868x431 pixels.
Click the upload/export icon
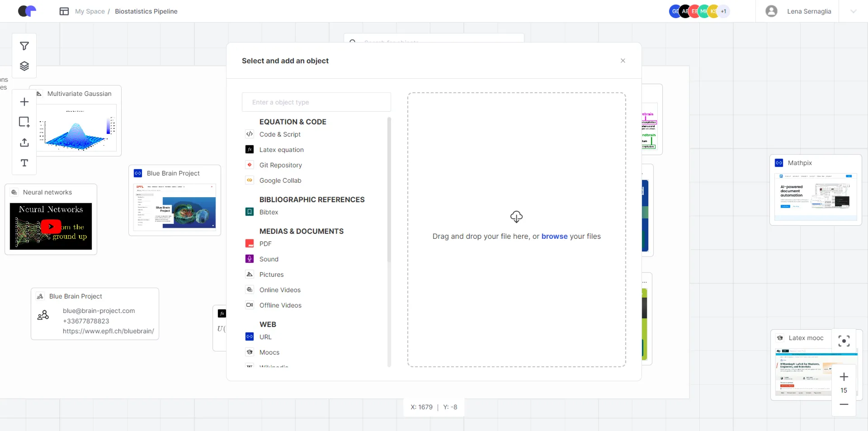[24, 143]
